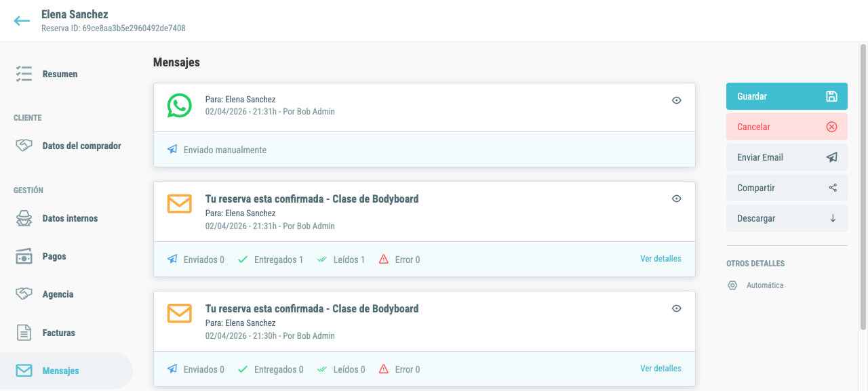
Task: Click the "02/04/2026 - 21:30h - Por Bob Admin" line
Action: (x=270, y=335)
